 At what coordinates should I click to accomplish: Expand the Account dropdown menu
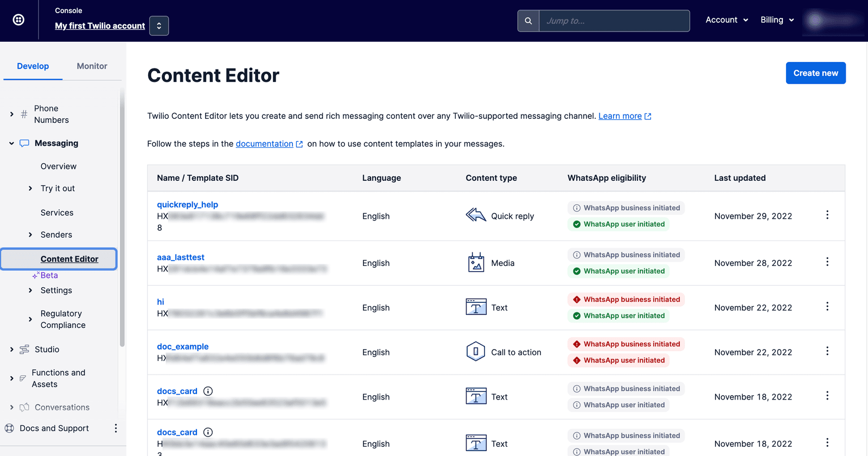click(x=726, y=20)
